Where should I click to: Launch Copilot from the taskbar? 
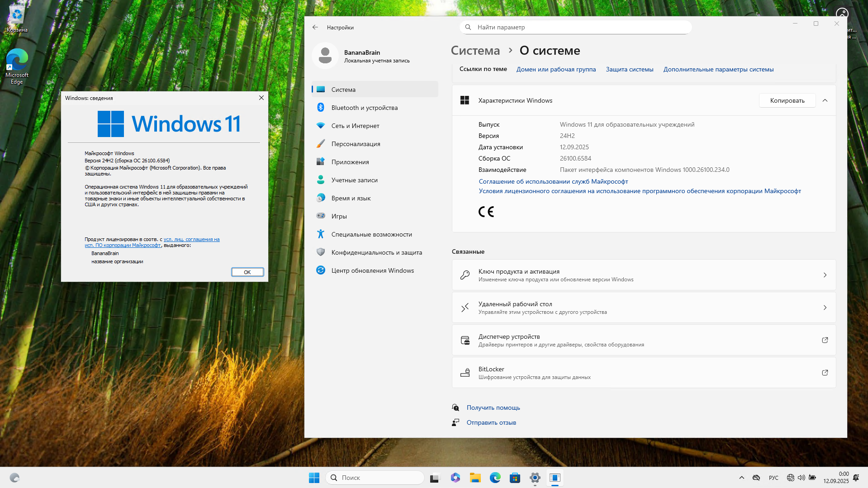455,478
